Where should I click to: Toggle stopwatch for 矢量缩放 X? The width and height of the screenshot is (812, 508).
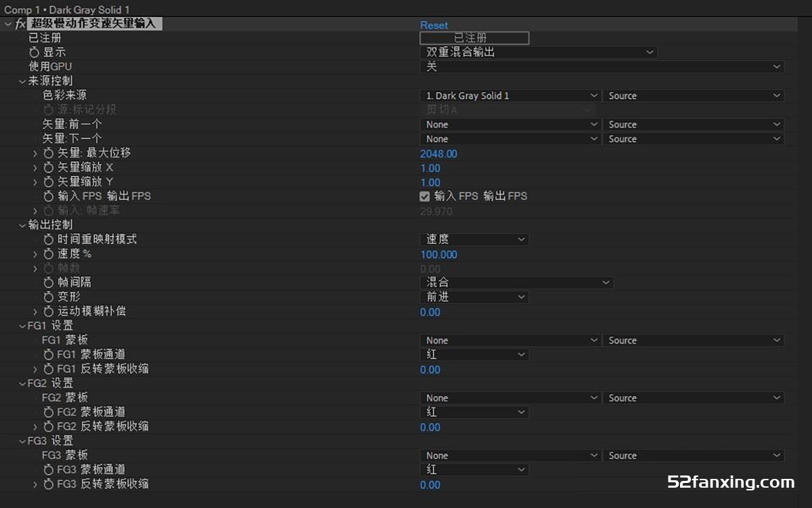coord(49,168)
